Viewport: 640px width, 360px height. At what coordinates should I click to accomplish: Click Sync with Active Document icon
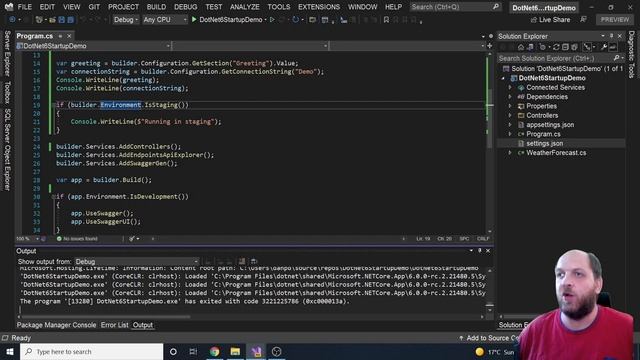556,47
